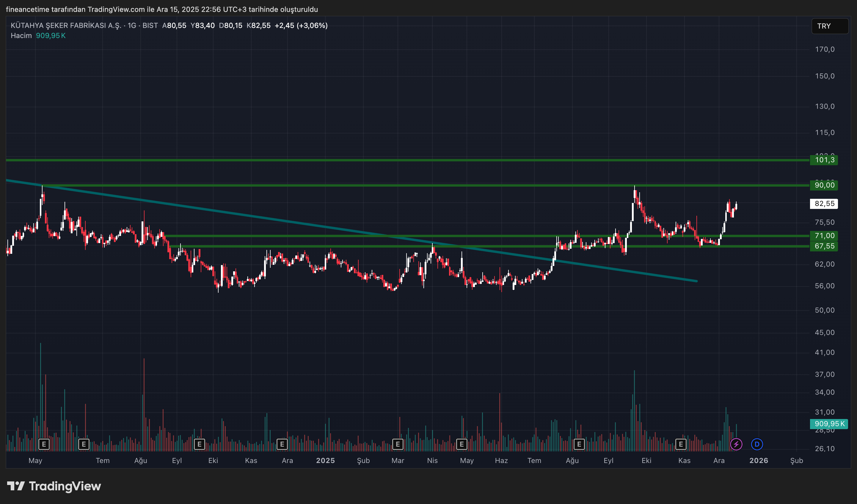This screenshot has width=857, height=504.
Task: Click the purple lightning bolt event icon
Action: pyautogui.click(x=736, y=444)
